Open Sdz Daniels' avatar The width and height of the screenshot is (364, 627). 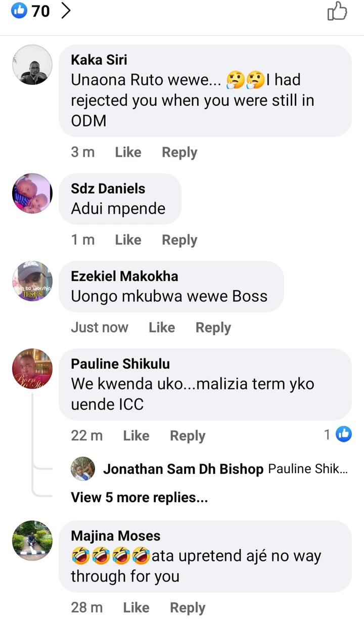[x=32, y=194]
